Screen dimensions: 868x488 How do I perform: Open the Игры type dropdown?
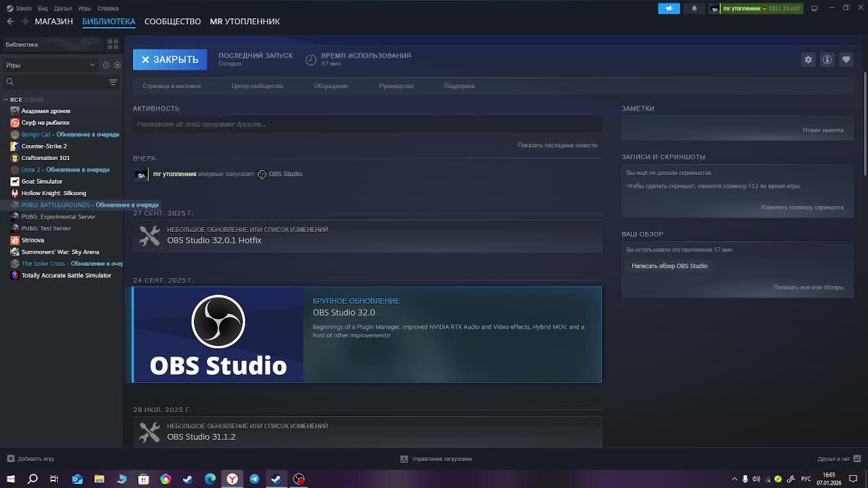click(50, 65)
